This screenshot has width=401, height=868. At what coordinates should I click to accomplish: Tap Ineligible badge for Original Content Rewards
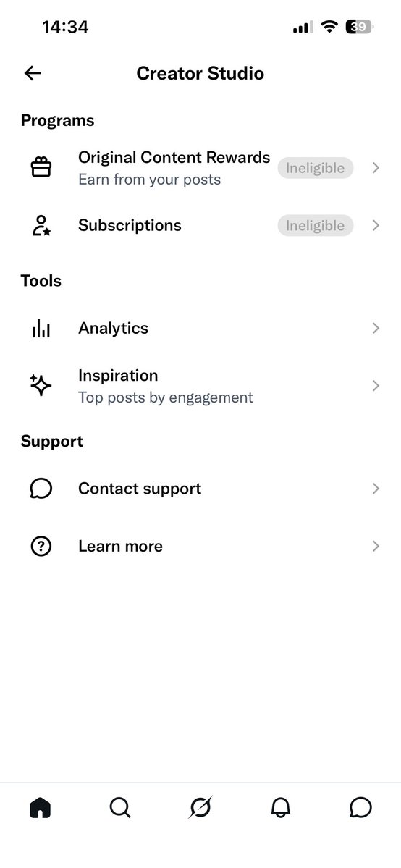pos(315,168)
